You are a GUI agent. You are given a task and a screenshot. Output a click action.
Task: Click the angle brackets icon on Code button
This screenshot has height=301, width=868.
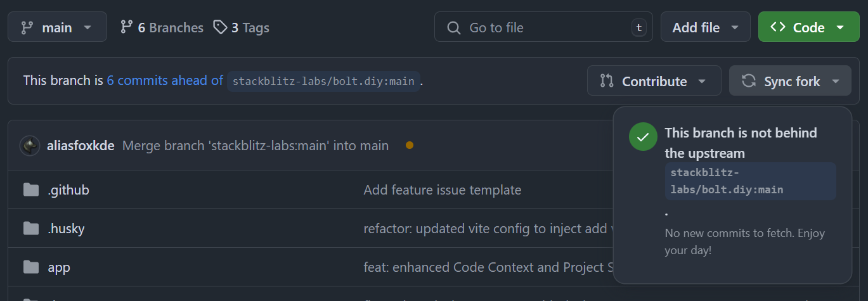[778, 27]
